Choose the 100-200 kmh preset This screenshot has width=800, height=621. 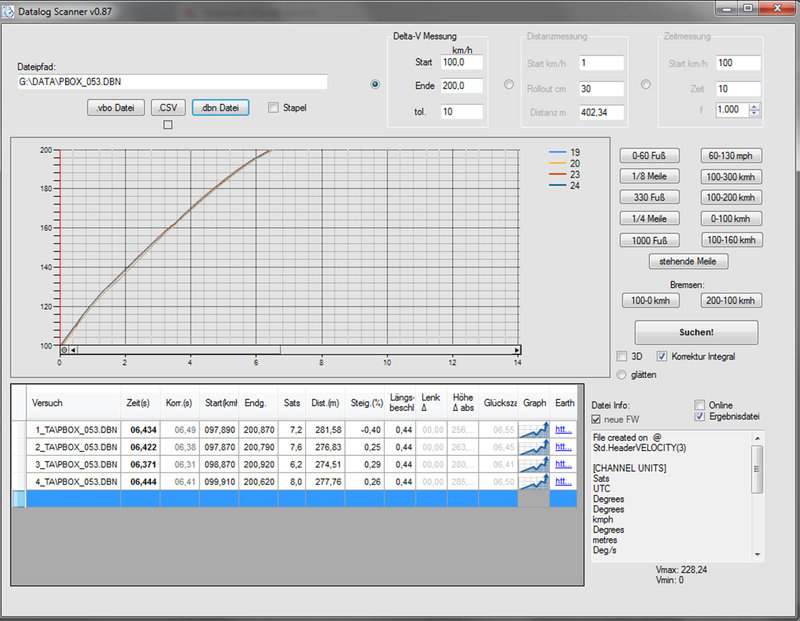[x=731, y=197]
